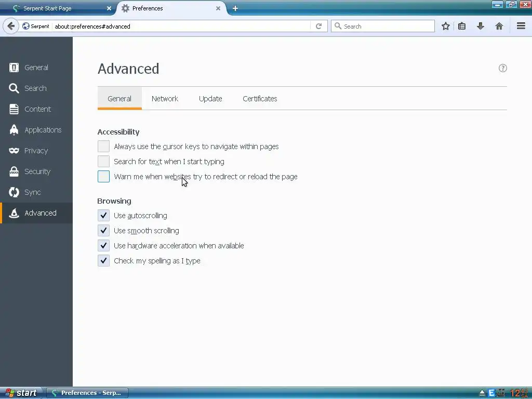Image resolution: width=532 pixels, height=399 pixels.
Task: Switch to the Network sub-tab
Action: point(165,98)
